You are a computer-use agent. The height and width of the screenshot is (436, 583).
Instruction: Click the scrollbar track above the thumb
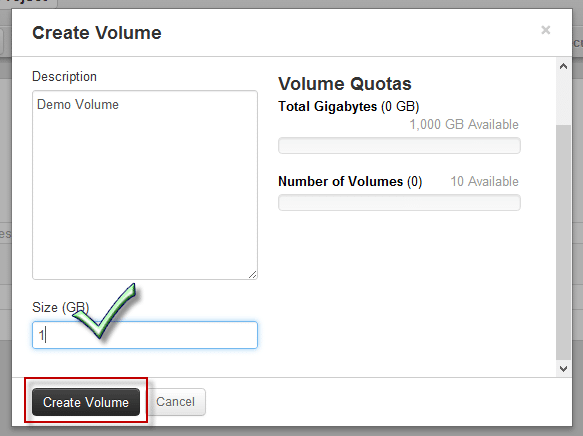click(564, 99)
